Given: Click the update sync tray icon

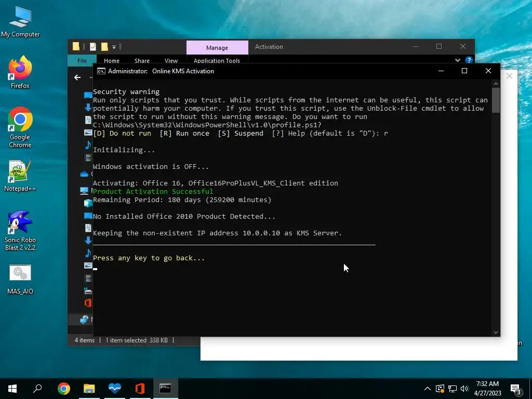Looking at the screenshot, I should 440,389.
